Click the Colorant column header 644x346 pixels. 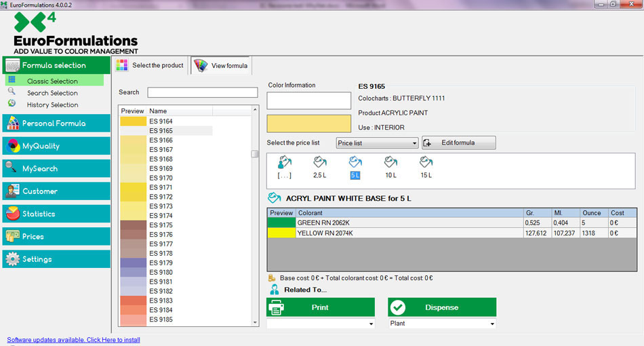pos(409,213)
